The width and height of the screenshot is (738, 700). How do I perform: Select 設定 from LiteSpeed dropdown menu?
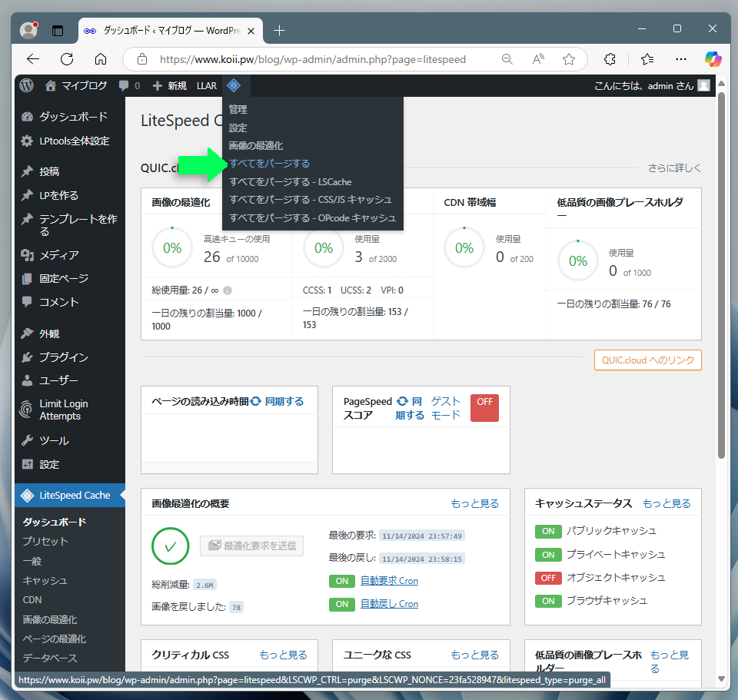238,128
